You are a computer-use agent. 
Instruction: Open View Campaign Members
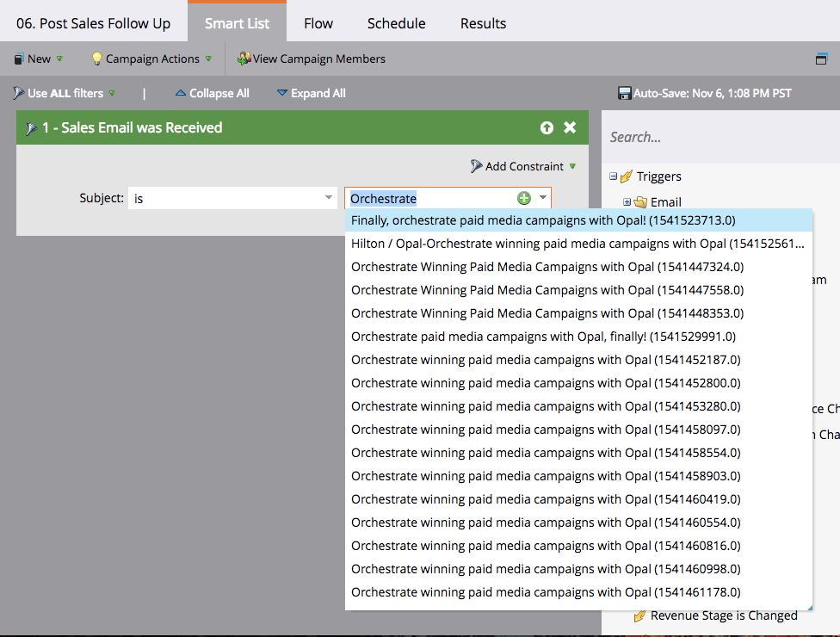312,59
